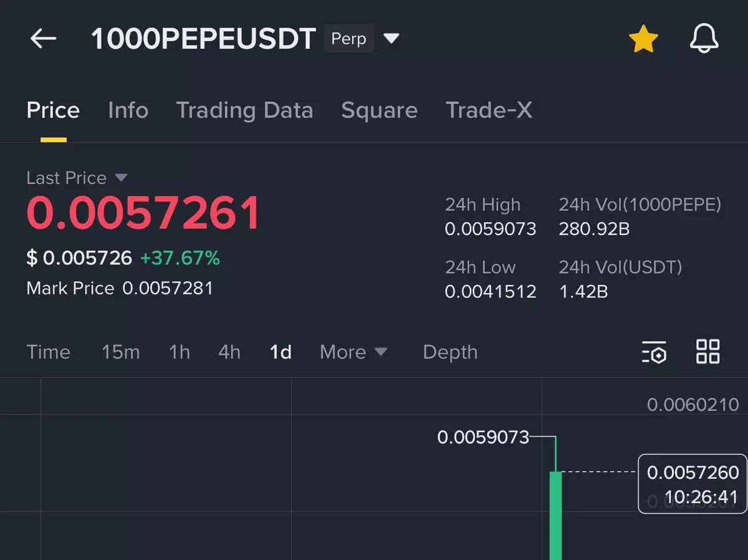Switch chart to 4h interval
The width and height of the screenshot is (748, 560).
click(229, 352)
